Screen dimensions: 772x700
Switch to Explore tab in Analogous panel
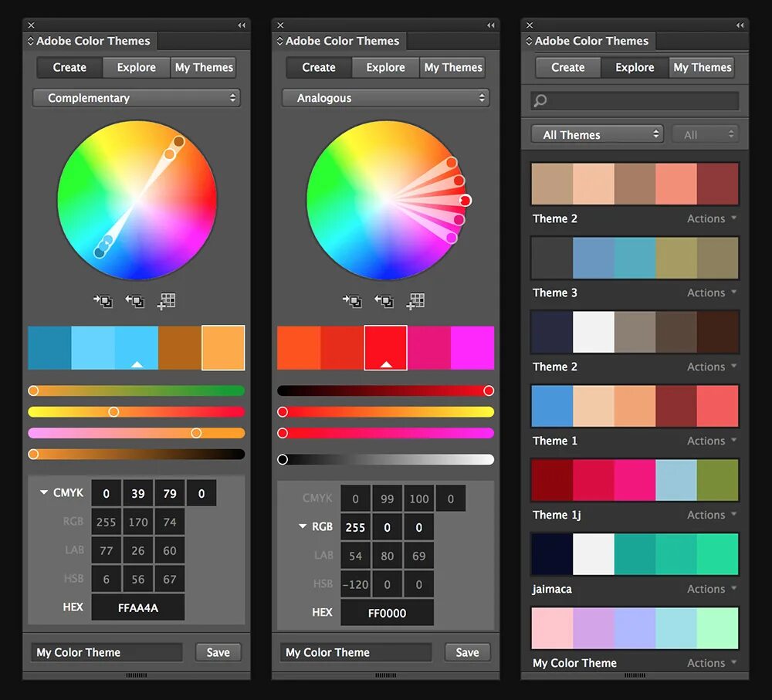pos(385,67)
